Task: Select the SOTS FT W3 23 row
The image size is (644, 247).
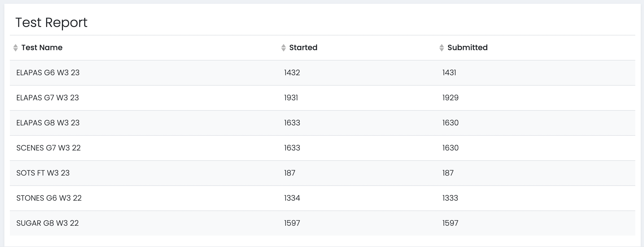Action: click(x=43, y=173)
